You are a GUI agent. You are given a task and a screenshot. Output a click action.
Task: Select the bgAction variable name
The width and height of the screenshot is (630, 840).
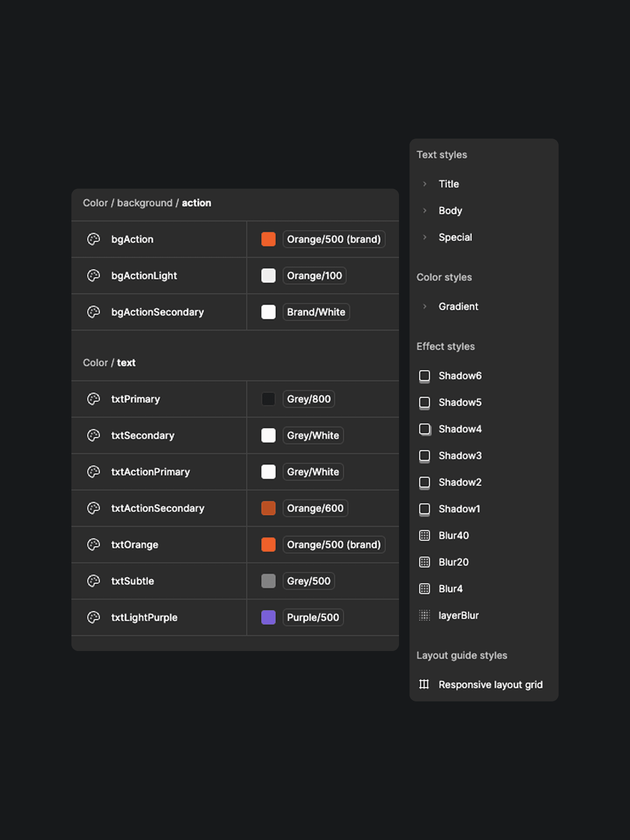(133, 239)
